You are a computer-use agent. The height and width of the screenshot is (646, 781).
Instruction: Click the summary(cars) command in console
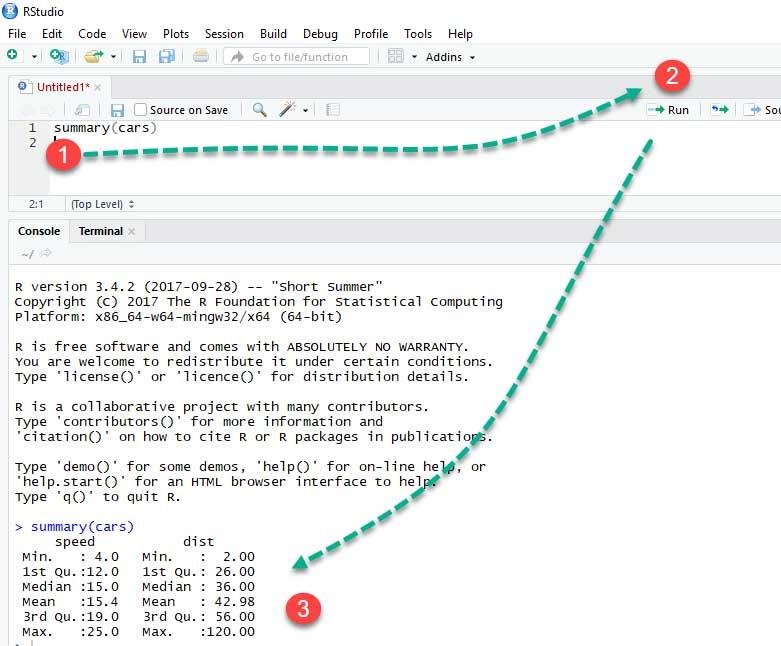(82, 526)
